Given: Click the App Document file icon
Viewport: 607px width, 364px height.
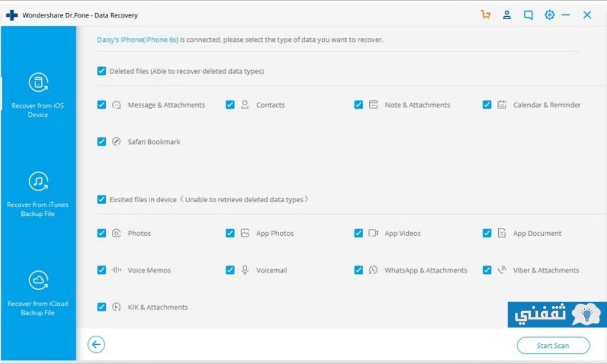Looking at the screenshot, I should pyautogui.click(x=502, y=233).
